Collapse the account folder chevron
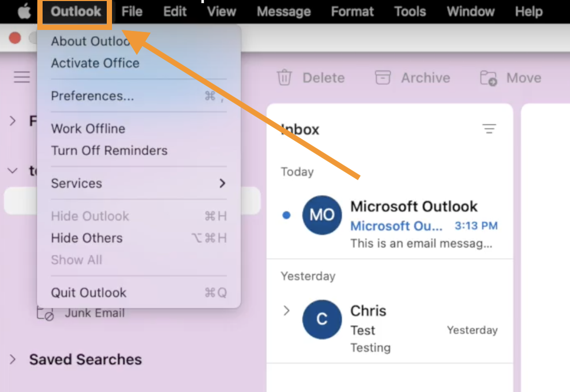The width and height of the screenshot is (570, 392). tap(13, 170)
